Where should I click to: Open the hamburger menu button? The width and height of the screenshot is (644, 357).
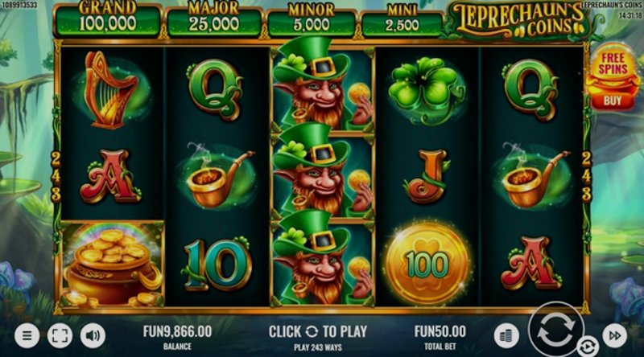27,335
